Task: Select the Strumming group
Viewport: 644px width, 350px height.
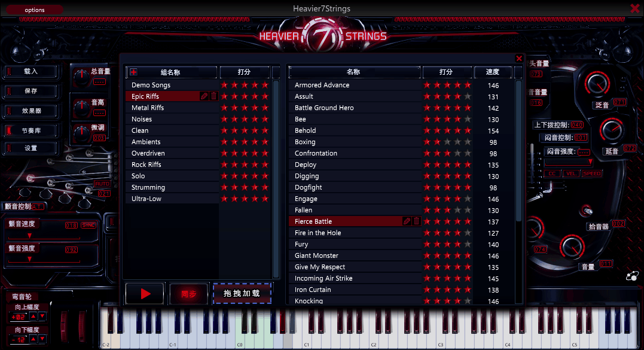Action: point(172,187)
